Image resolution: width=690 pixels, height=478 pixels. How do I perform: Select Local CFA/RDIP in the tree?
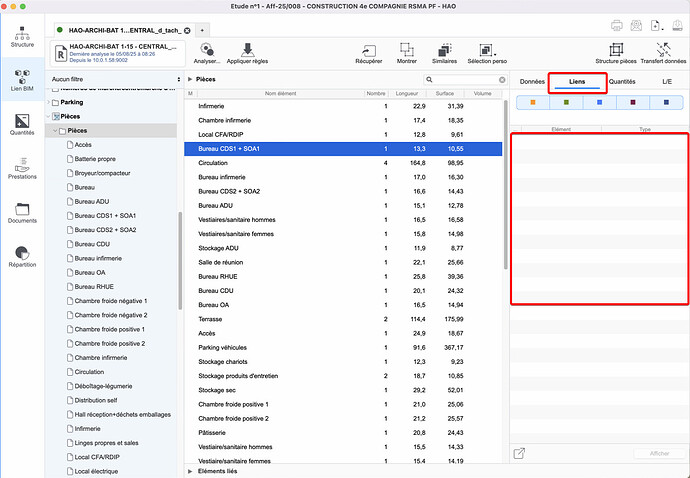[x=97, y=457]
